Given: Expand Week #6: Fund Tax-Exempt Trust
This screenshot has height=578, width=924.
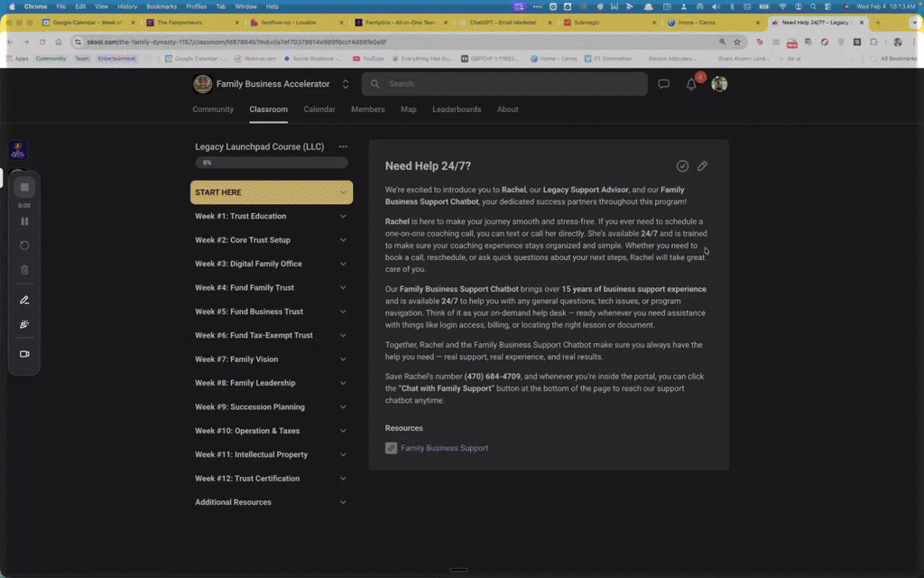Looking at the screenshot, I should pyautogui.click(x=271, y=335).
